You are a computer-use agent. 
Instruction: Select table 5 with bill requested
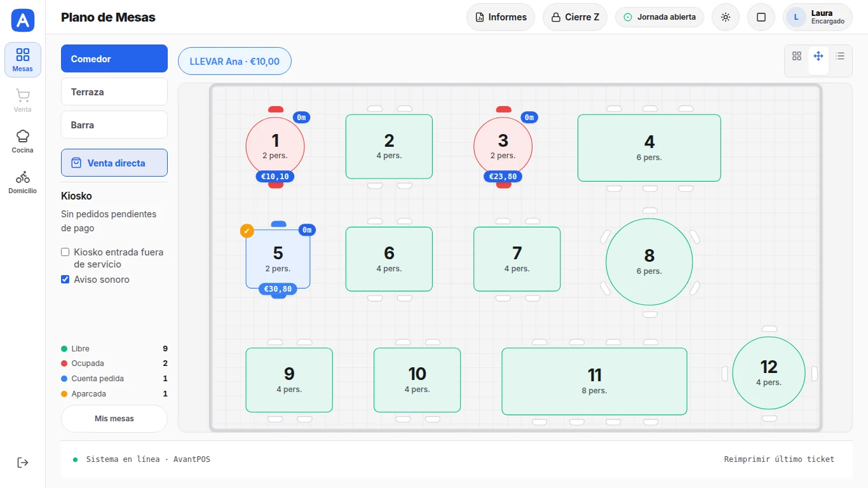click(x=278, y=259)
